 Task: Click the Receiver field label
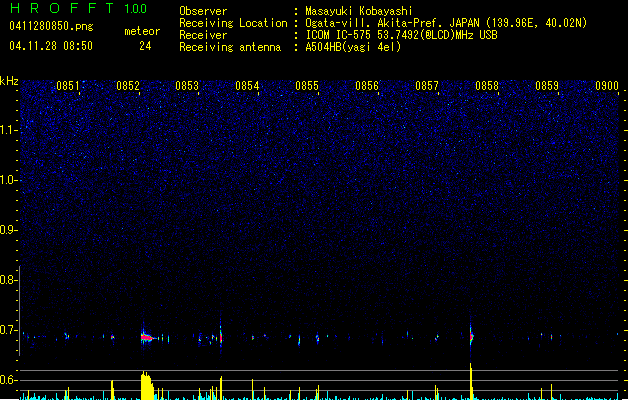point(203,35)
